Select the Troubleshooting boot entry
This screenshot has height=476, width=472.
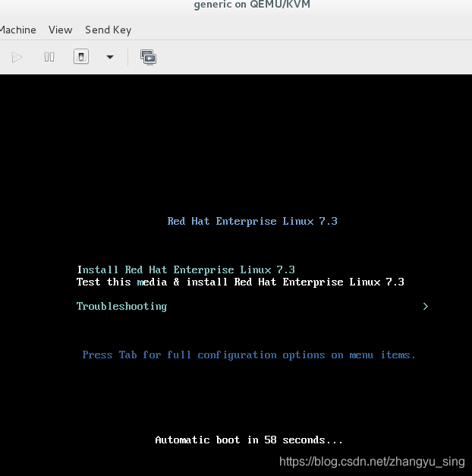121,306
